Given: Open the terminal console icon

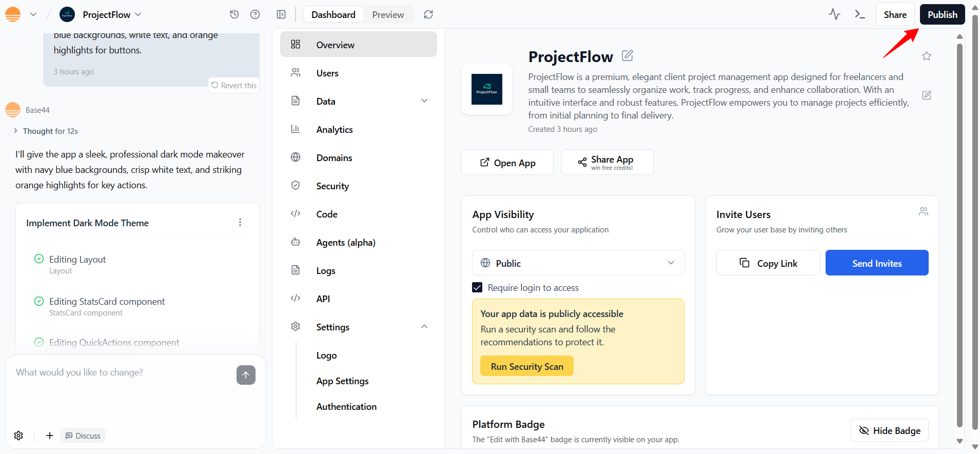Looking at the screenshot, I should point(860,14).
